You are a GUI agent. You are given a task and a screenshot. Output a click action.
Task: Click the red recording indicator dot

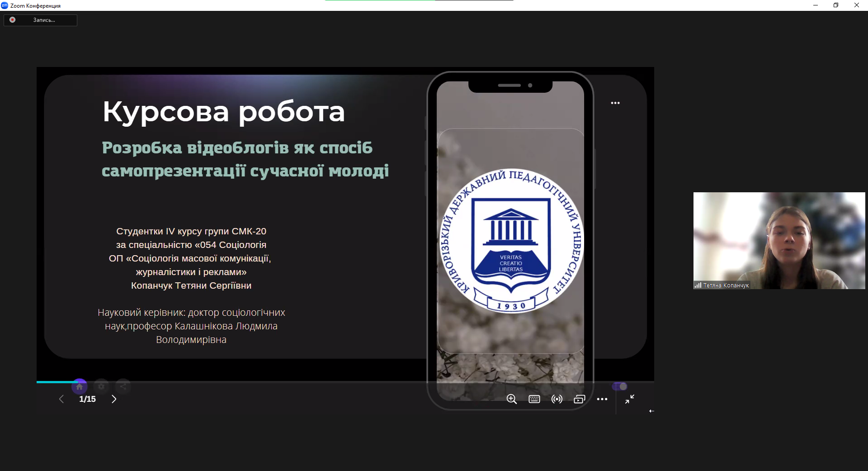pos(13,20)
